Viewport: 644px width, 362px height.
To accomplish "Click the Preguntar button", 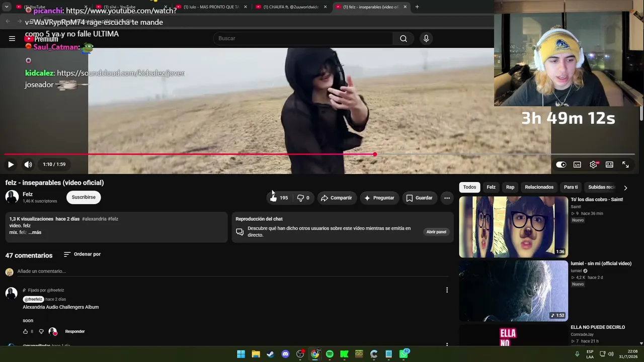I will point(379,198).
